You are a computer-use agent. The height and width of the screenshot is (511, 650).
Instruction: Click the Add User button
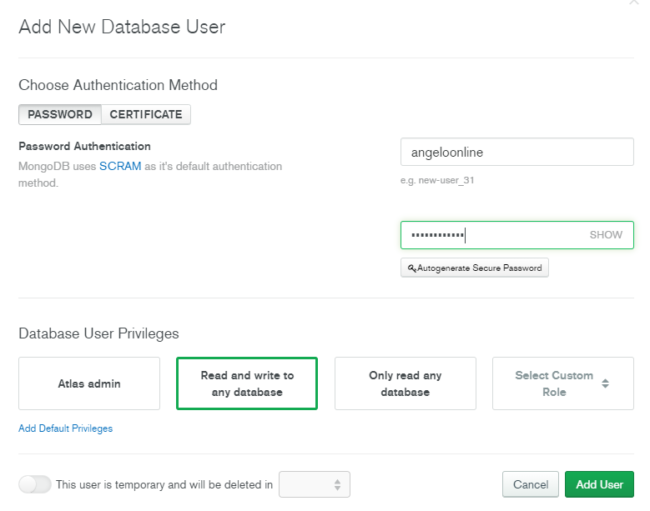tap(599, 484)
